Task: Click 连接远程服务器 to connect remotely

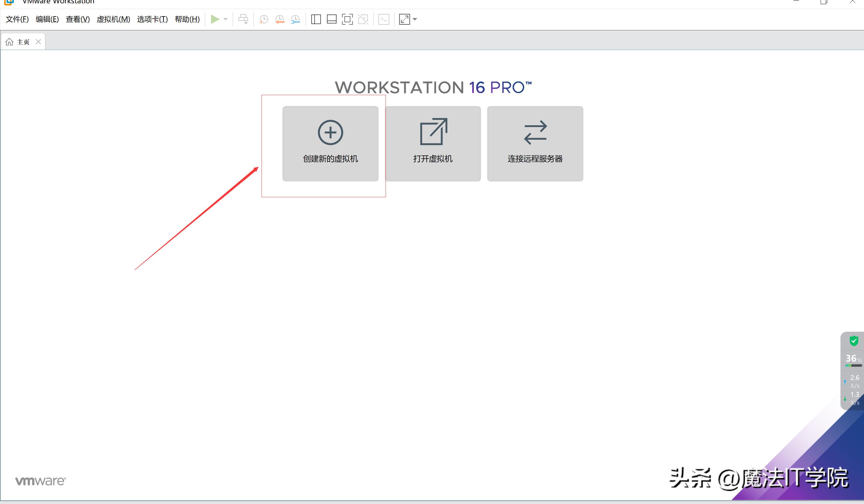Action: click(x=535, y=143)
